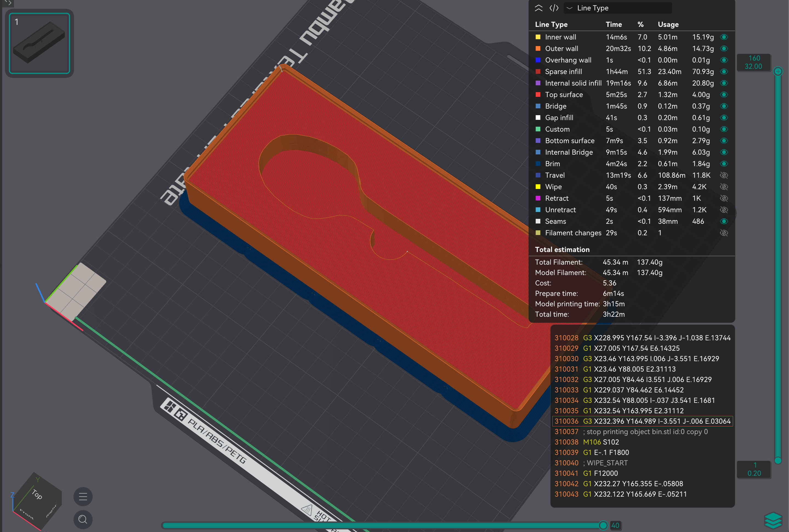
Task: Toggle Seams visibility eye
Action: pos(723,222)
